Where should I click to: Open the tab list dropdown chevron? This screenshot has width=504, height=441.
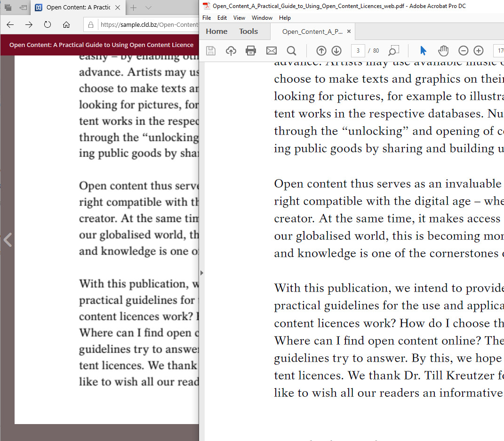pyautogui.click(x=148, y=8)
